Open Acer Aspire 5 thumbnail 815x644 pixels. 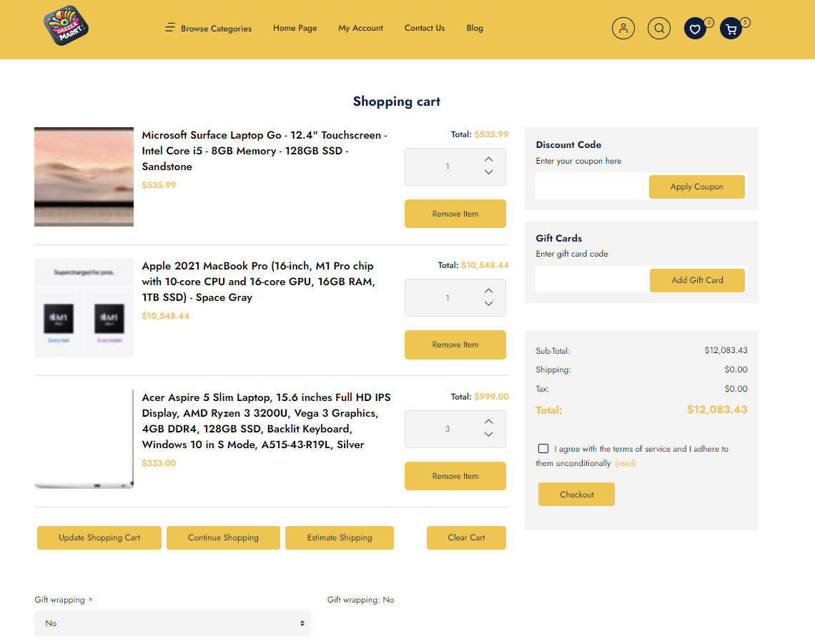click(84, 439)
